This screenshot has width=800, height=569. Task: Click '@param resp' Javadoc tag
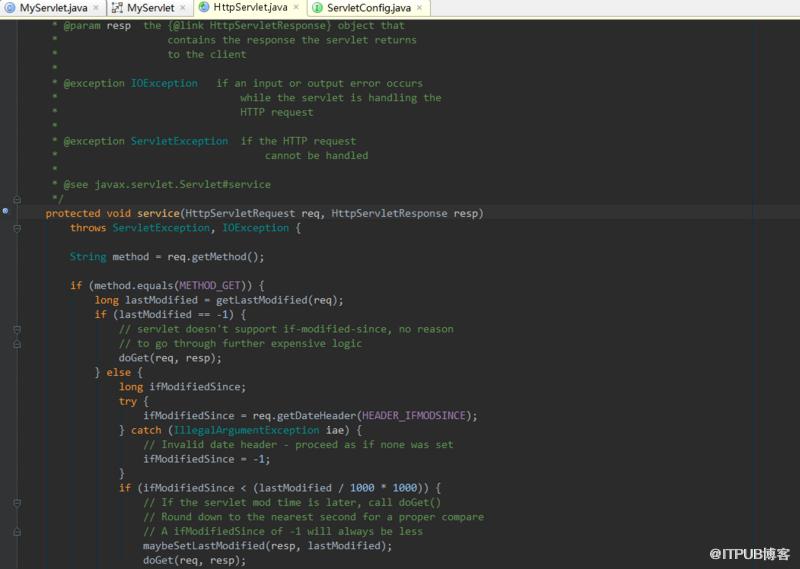(97, 26)
